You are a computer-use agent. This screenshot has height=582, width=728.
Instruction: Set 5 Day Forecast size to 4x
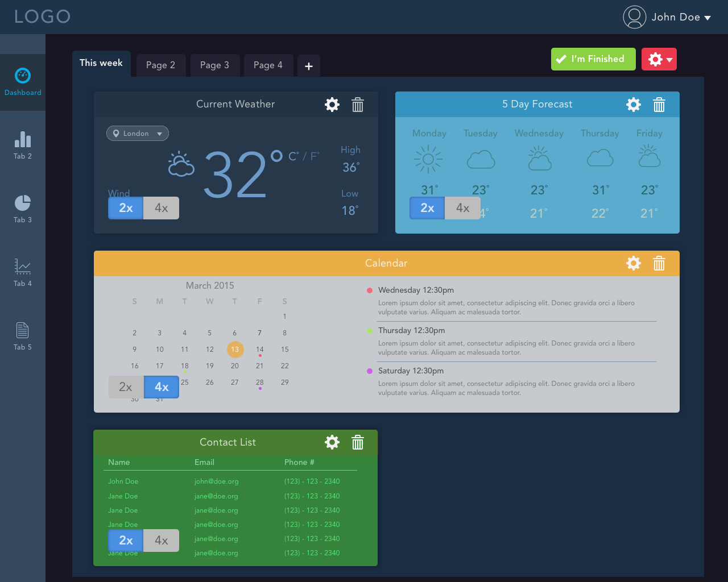(x=463, y=208)
